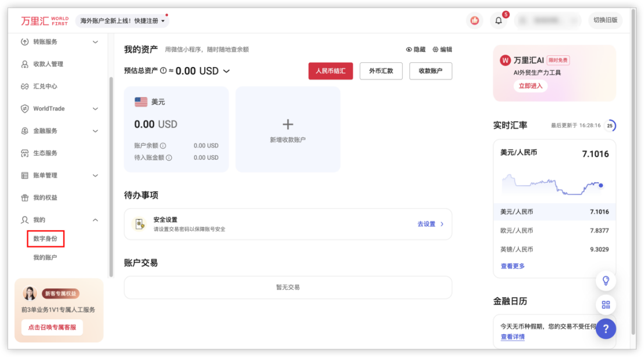
Task: Click the 新客专属权益 badge
Action: [61, 294]
